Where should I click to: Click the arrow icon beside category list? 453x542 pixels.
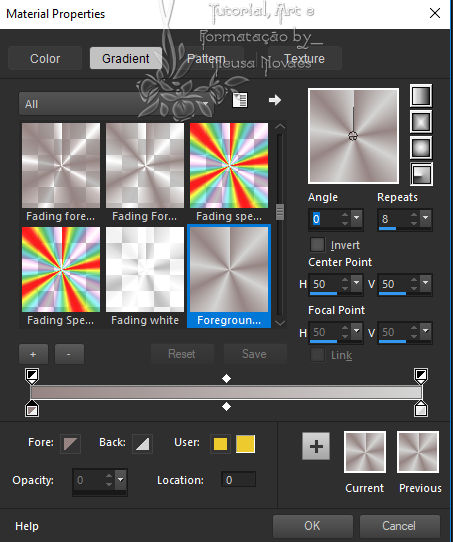click(x=275, y=100)
